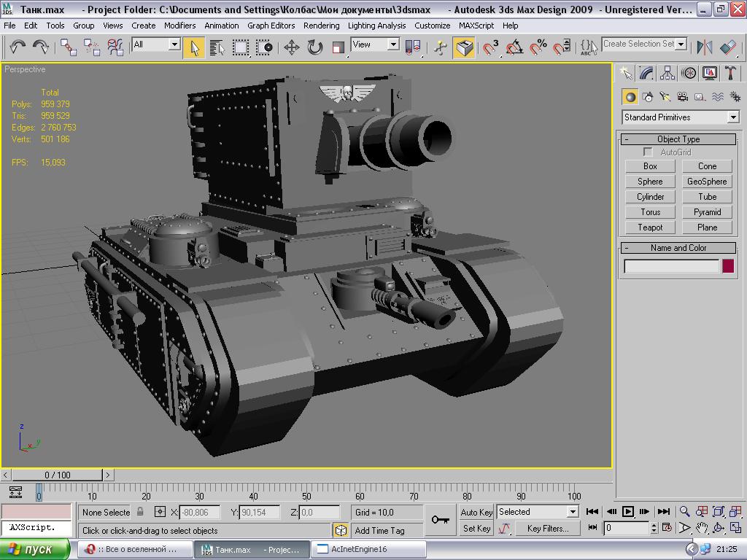
Task: Select the Select and Scale tool
Action: point(338,47)
